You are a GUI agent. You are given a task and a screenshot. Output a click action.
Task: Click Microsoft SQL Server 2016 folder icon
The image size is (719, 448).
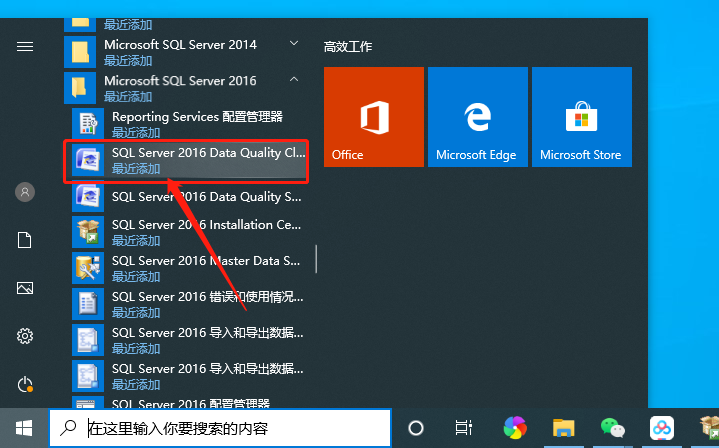click(80, 88)
